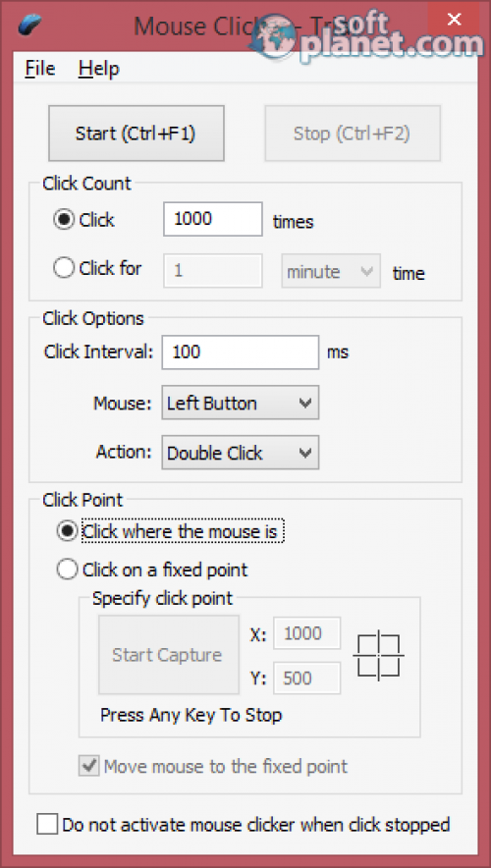Open the Action dropdown showing Double Click
Image resolution: width=491 pixels, height=868 pixels.
click(x=241, y=453)
